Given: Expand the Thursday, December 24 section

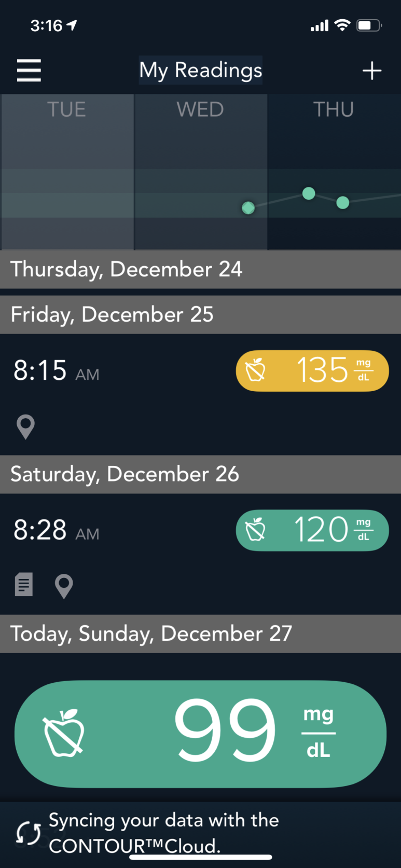Looking at the screenshot, I should (x=200, y=269).
